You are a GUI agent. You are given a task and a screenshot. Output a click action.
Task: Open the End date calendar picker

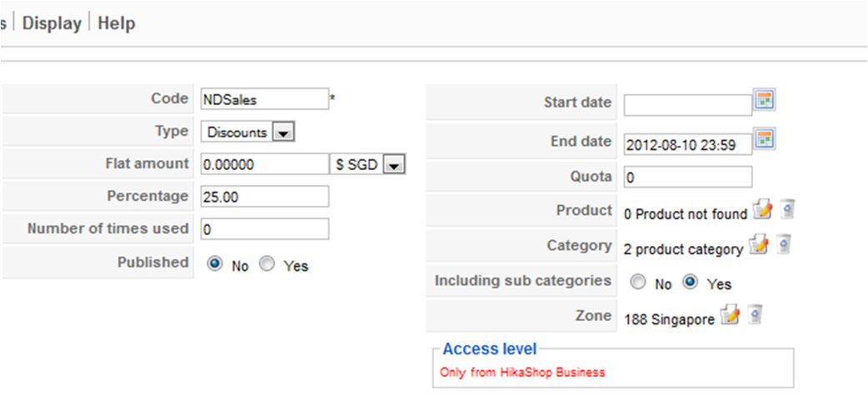765,138
